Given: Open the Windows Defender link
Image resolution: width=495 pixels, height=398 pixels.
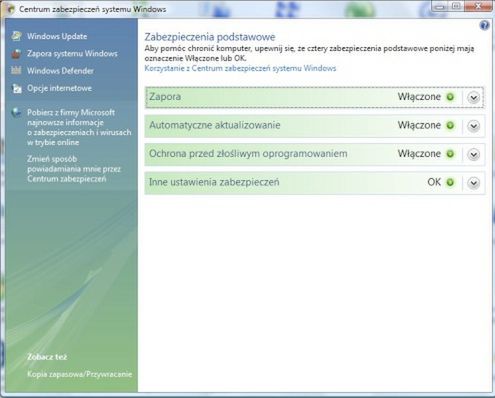Looking at the screenshot, I should point(60,71).
